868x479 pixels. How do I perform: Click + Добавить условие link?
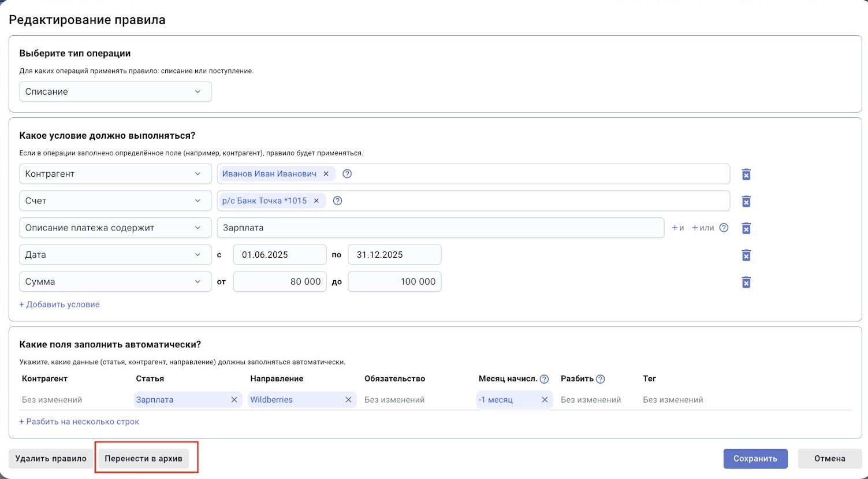59,305
